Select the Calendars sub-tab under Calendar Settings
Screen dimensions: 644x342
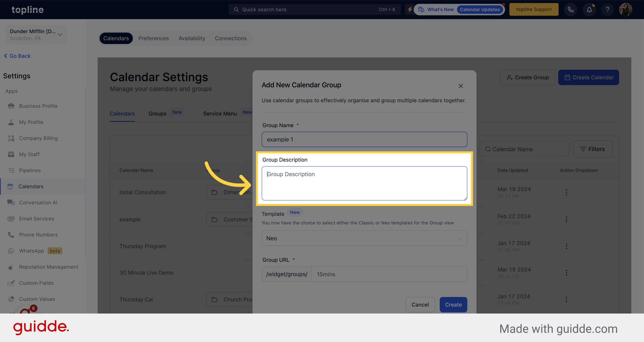[x=122, y=114]
